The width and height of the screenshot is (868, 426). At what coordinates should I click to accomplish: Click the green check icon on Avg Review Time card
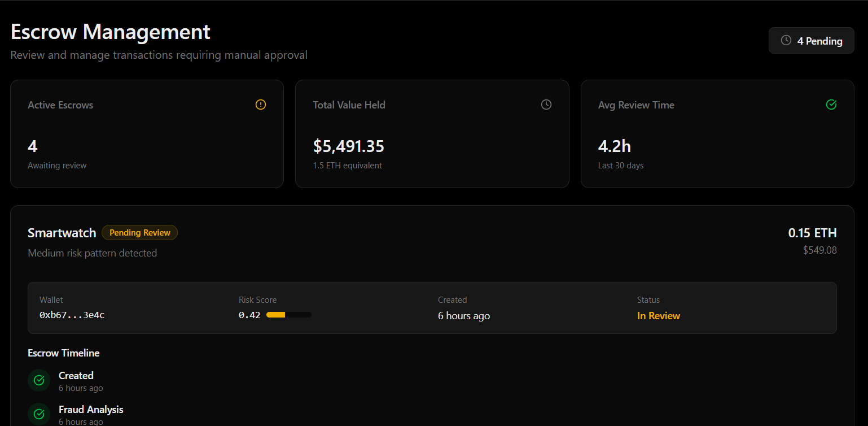click(x=831, y=105)
